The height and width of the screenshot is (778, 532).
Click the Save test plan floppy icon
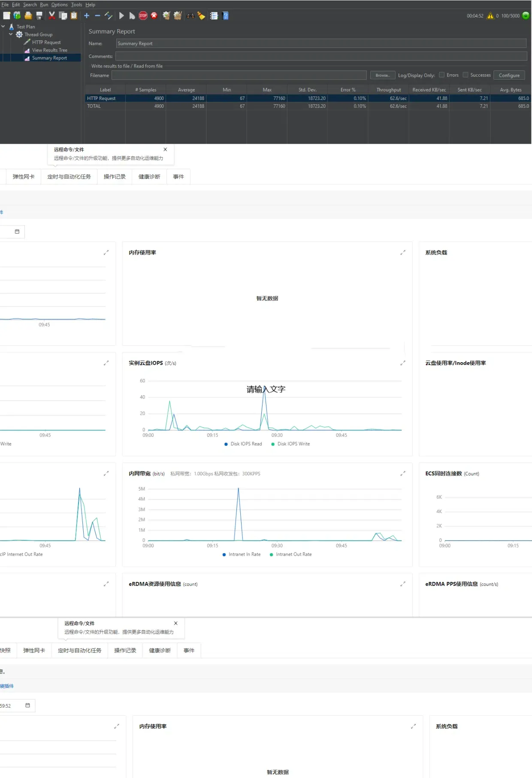click(39, 16)
